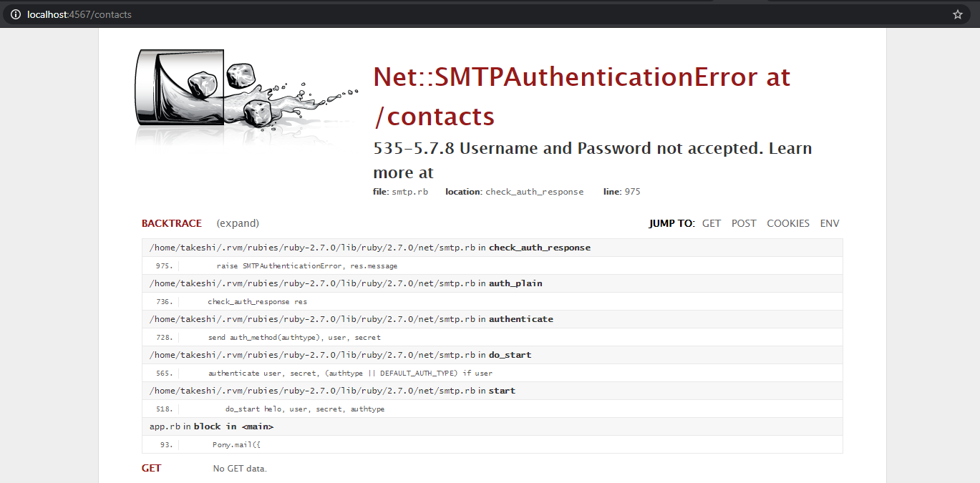Jump to the GET section link
Image resolution: width=980 pixels, height=483 pixels.
point(712,223)
